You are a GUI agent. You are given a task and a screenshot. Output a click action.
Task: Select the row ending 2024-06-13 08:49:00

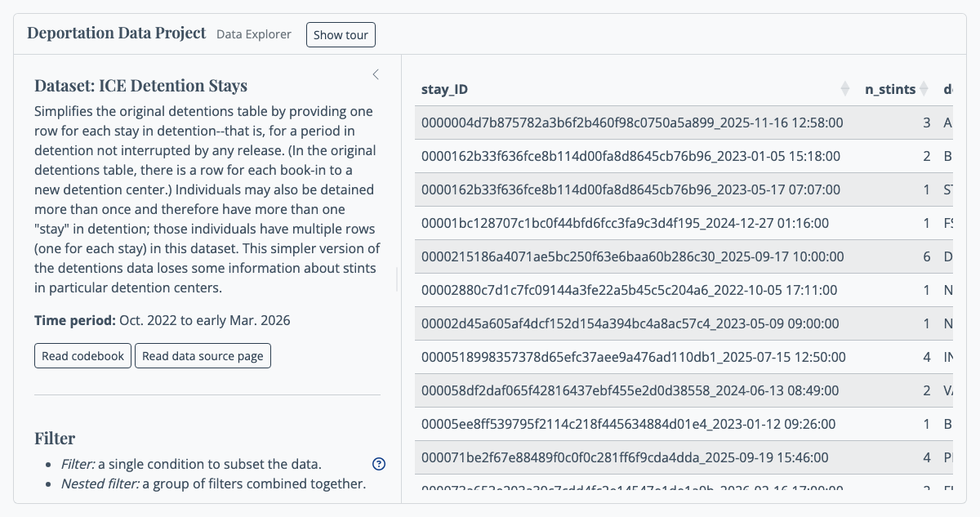(683, 390)
